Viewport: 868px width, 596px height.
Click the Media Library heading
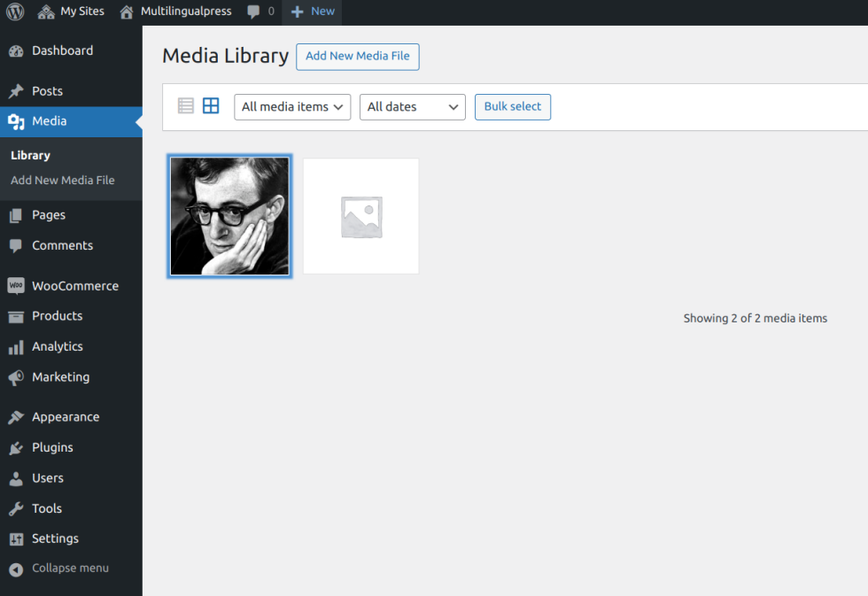(225, 56)
